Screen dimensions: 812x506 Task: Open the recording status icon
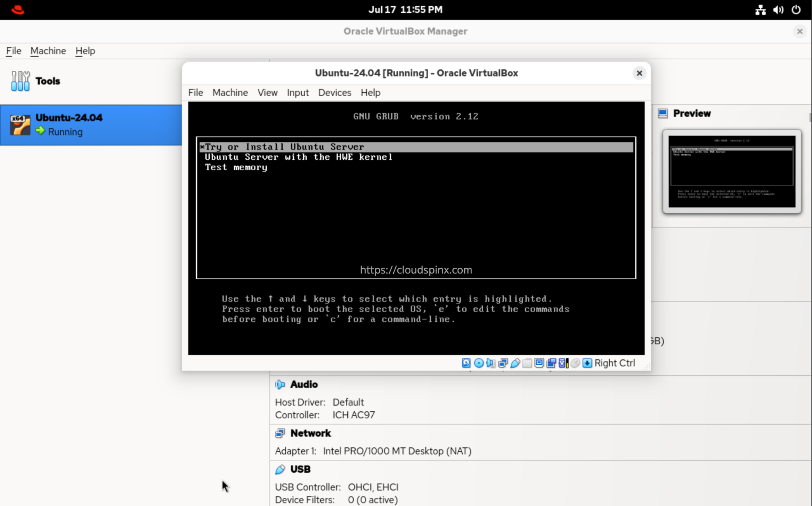tap(551, 363)
